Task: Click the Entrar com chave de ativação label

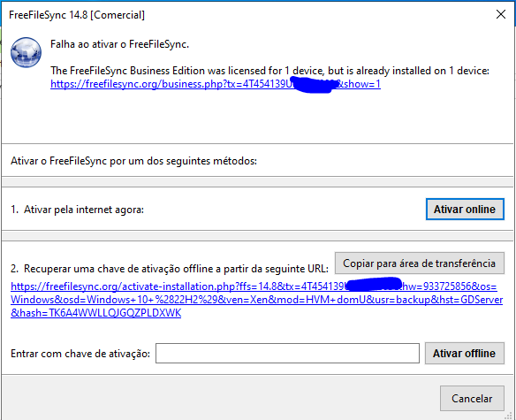Action: point(80,354)
